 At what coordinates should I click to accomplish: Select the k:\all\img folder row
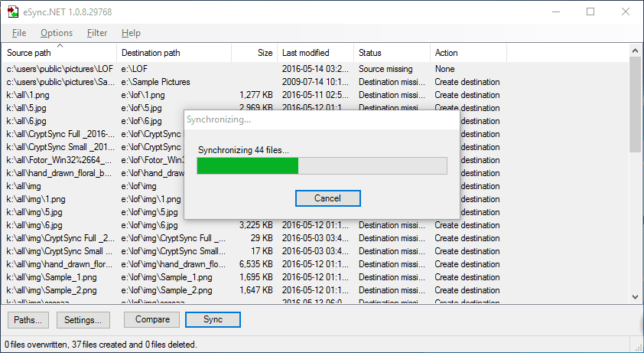24,186
